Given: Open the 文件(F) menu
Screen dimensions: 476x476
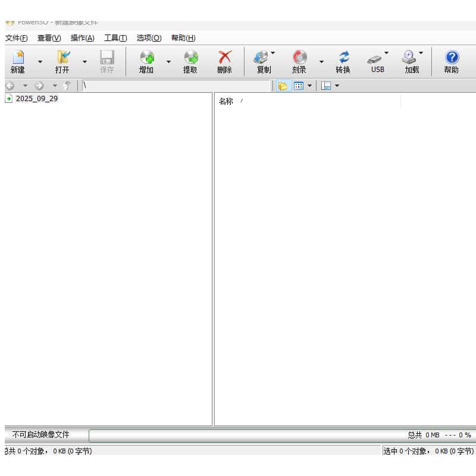Looking at the screenshot, I should pyautogui.click(x=17, y=38).
